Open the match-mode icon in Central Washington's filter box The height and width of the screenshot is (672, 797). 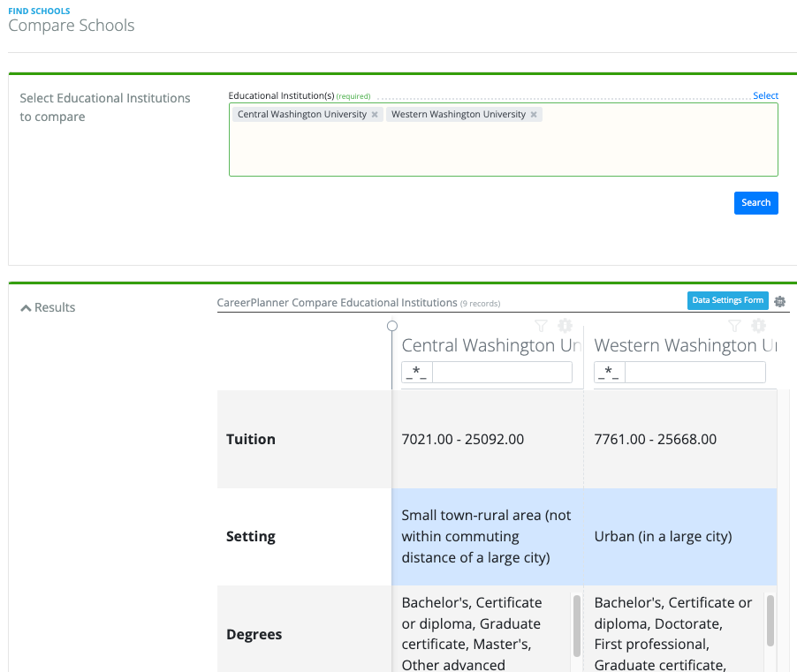pos(416,372)
